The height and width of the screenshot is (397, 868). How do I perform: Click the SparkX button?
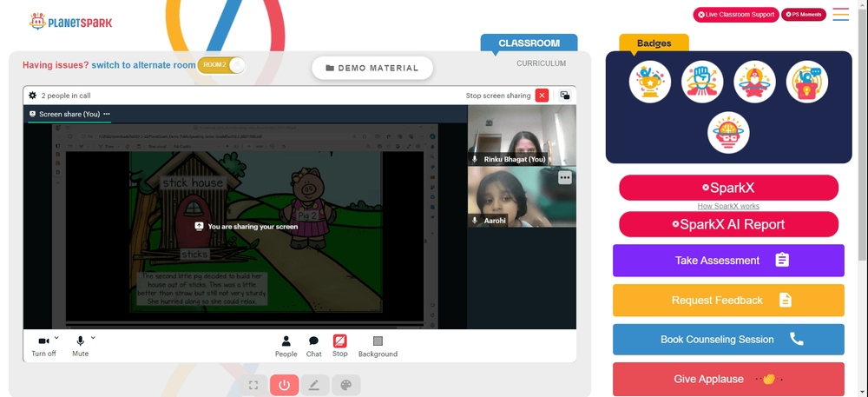click(728, 188)
